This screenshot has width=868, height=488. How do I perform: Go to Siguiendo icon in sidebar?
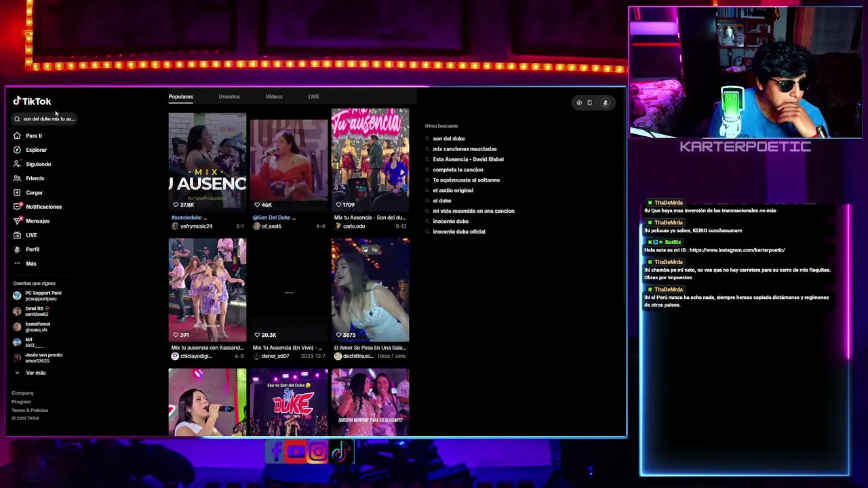(x=17, y=164)
